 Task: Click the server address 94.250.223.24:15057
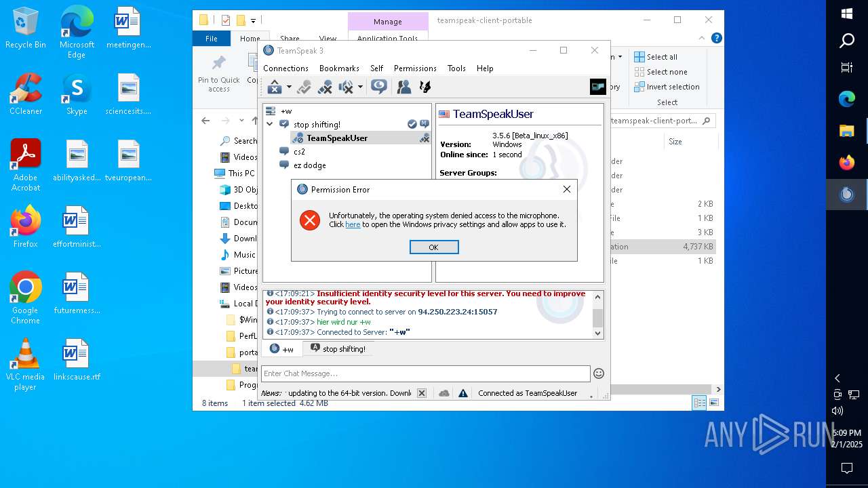point(458,312)
